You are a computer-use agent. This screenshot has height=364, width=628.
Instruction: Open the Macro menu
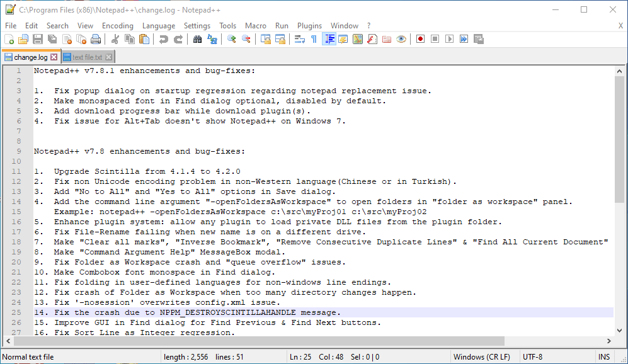pos(256,26)
